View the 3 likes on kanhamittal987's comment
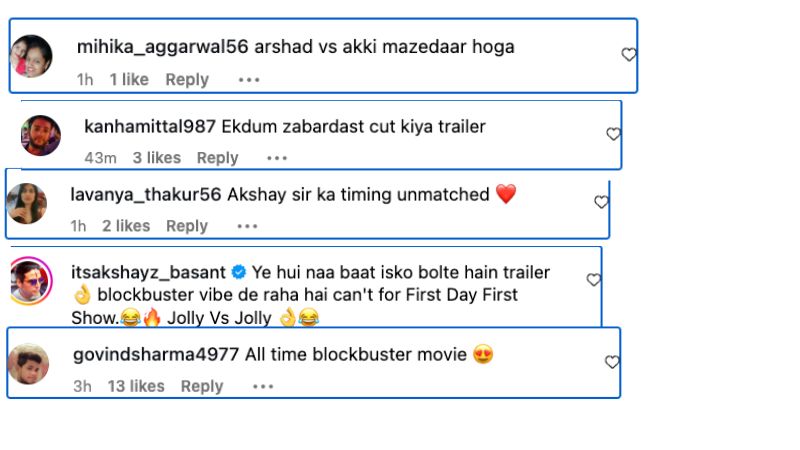Viewport: 800px width, 450px height. click(x=157, y=158)
